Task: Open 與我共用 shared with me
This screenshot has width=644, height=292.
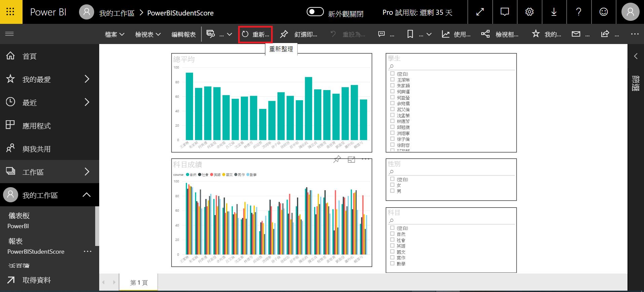Action: point(49,149)
